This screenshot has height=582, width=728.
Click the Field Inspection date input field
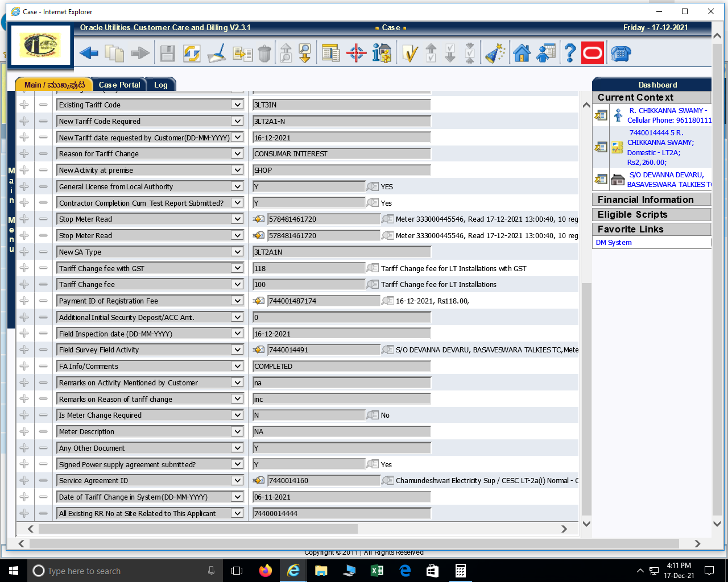341,334
